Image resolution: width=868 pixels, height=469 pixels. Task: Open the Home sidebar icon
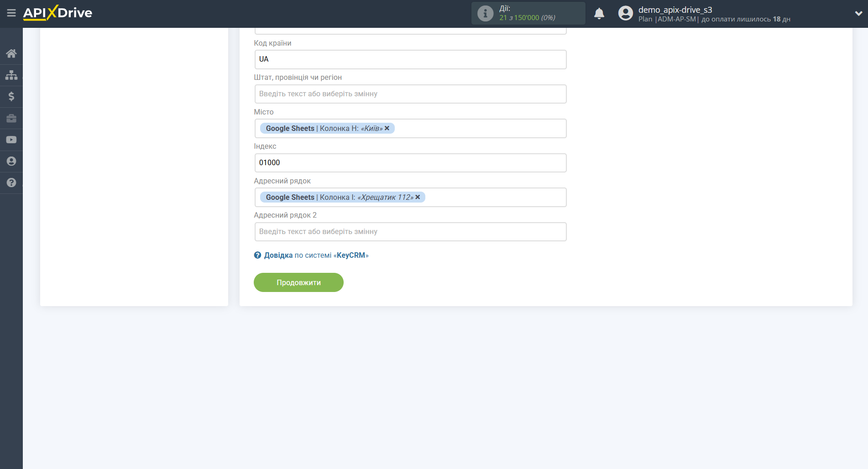(x=11, y=53)
